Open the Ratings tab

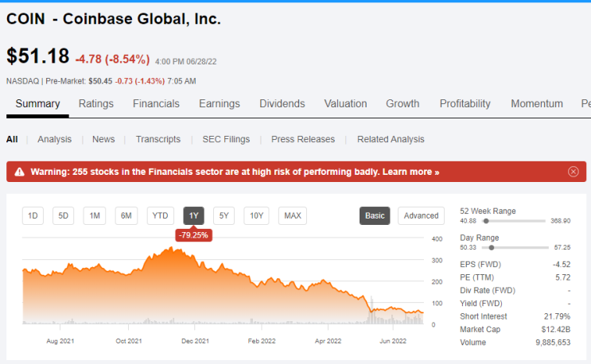[95, 103]
